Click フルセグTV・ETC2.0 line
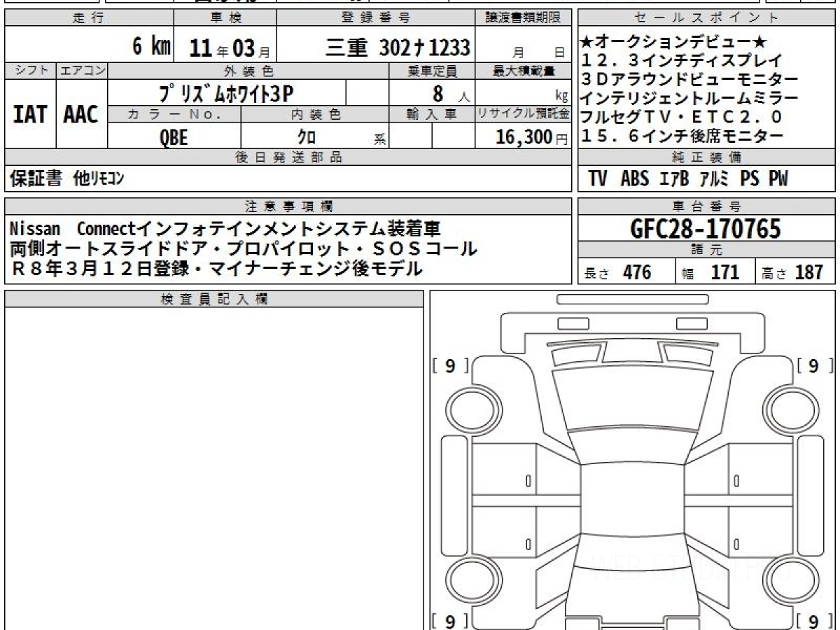This screenshot has width=840, height=630. tap(681, 117)
